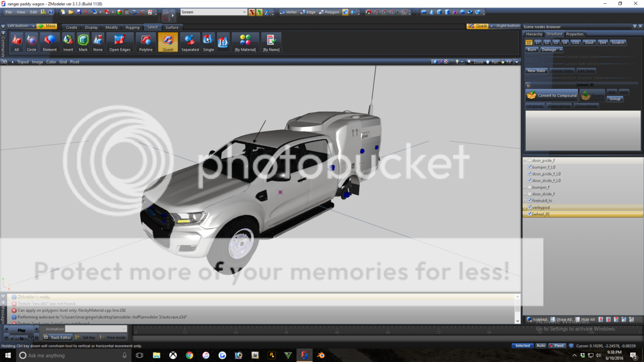Choose the Polyline selection tool
The width and height of the screenshot is (644, 362).
coord(146,42)
